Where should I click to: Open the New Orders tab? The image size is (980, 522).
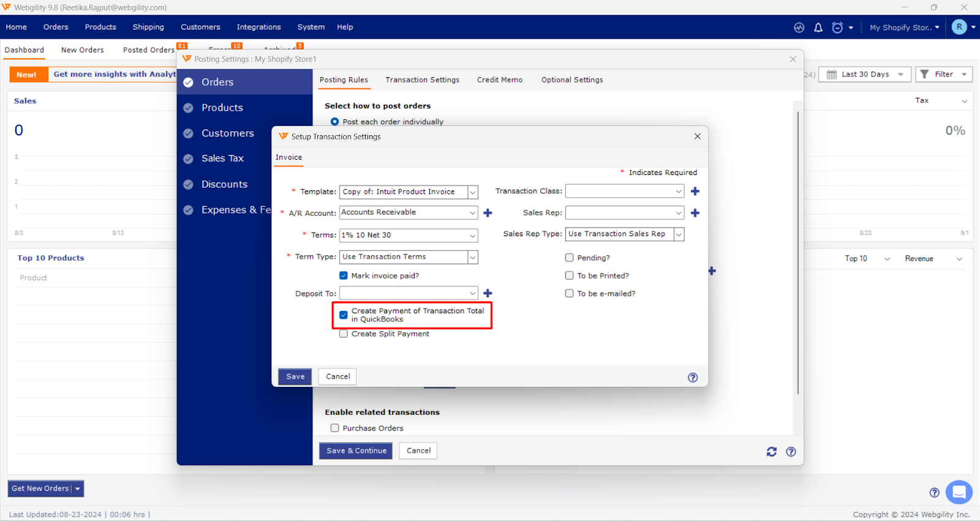(x=83, y=50)
